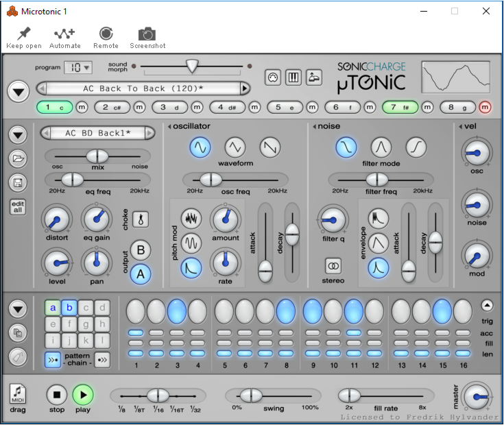Select the sine oscillator waveform
Image resolution: width=504 pixels, height=425 pixels.
tap(200, 147)
